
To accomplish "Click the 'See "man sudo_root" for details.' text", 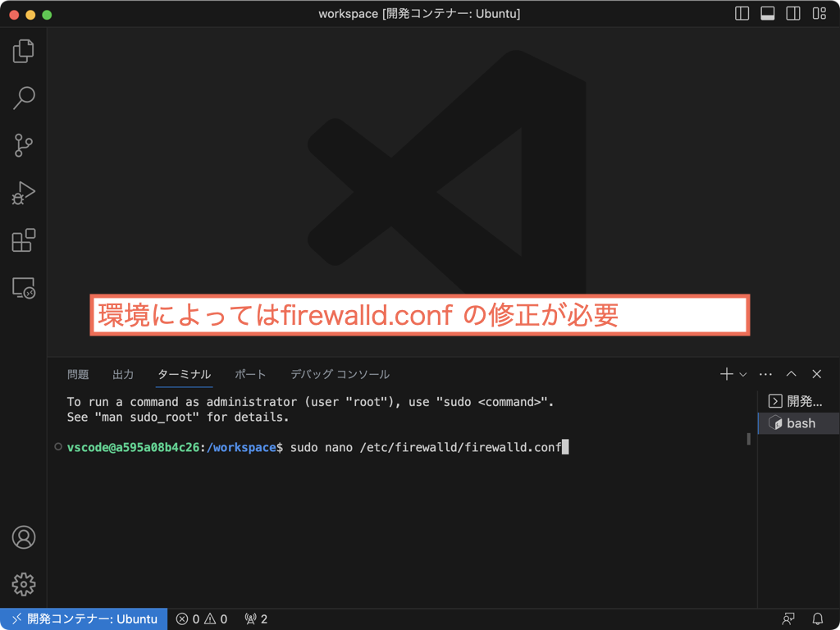I will [178, 417].
